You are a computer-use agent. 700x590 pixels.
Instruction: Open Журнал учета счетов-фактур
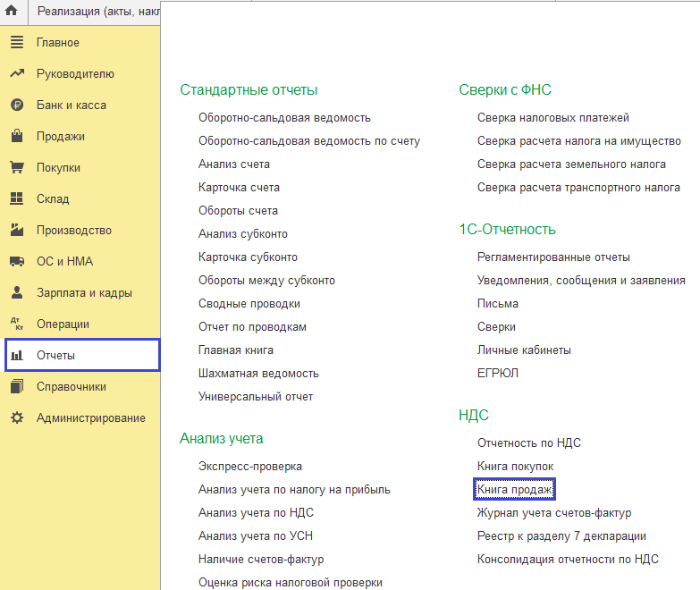[x=554, y=513]
